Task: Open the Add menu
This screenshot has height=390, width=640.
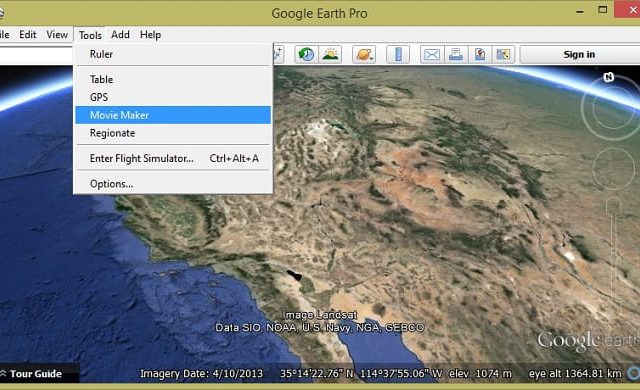Action: pos(120,35)
